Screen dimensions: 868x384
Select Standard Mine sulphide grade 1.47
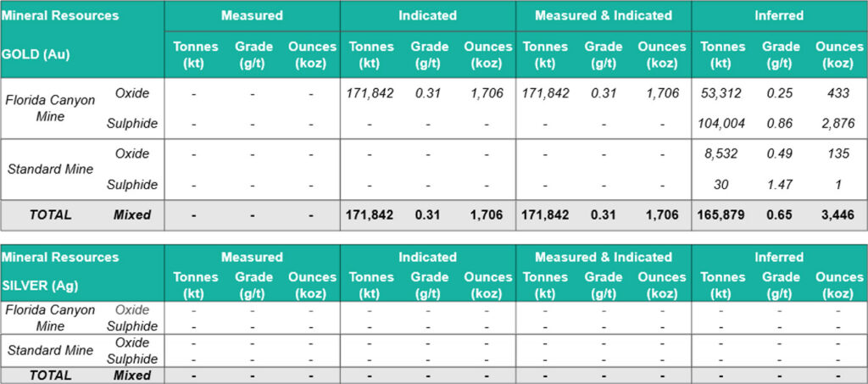click(781, 184)
